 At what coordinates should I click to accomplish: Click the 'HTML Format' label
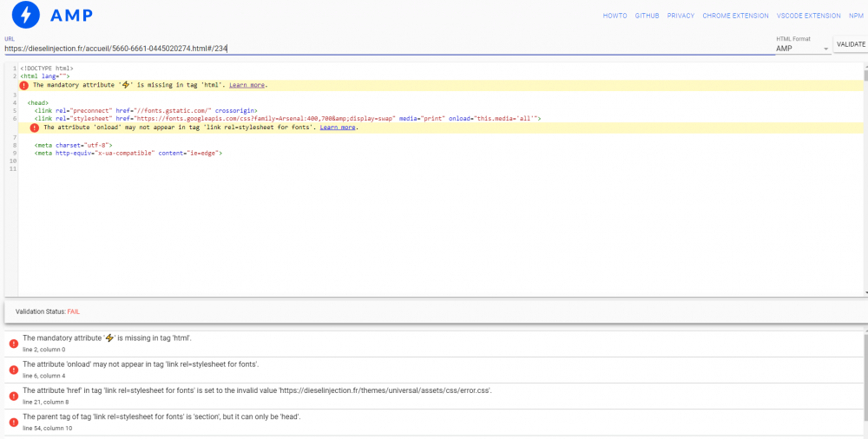click(x=792, y=39)
